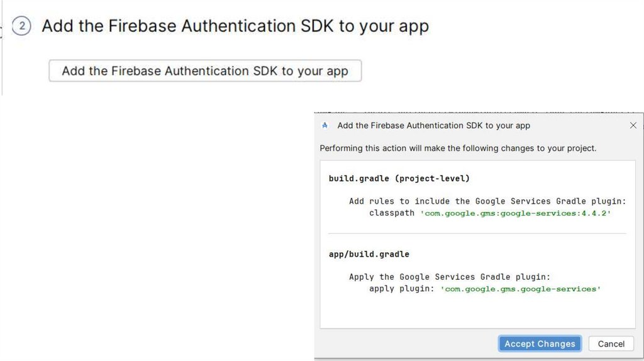Click the large step 2 heading text
The width and height of the screenshot is (644, 361).
(235, 26)
